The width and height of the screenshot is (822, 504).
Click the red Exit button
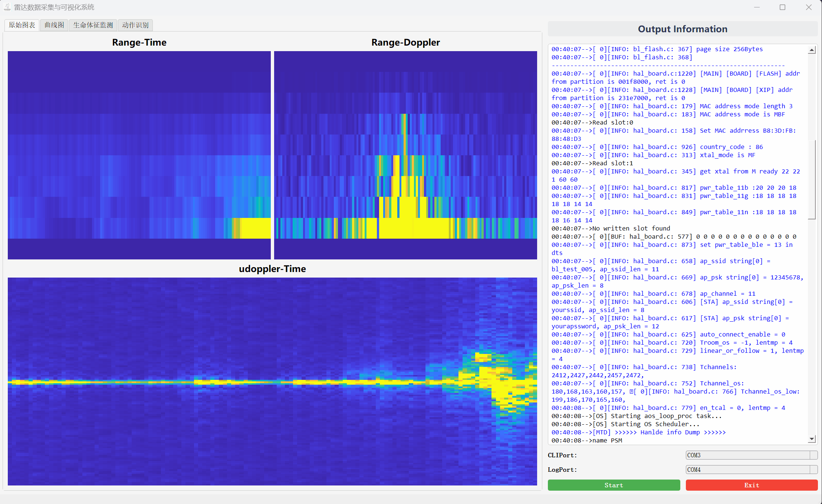coord(752,485)
